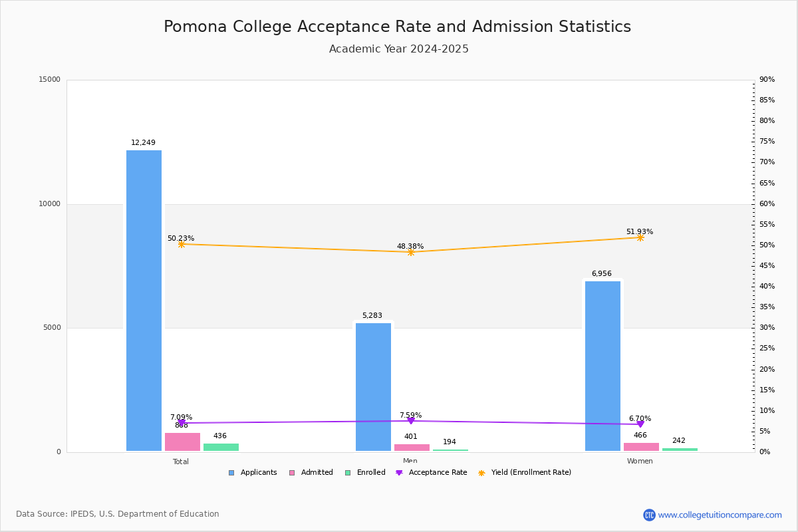Click the Total applicants 12,249 blue bar
The image size is (798, 532).
pos(144,301)
